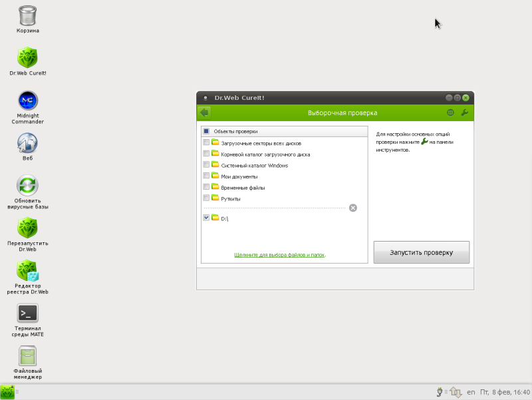Open Файловый менеджер desktop icon
The height and width of the screenshot is (400, 532).
[x=28, y=362]
